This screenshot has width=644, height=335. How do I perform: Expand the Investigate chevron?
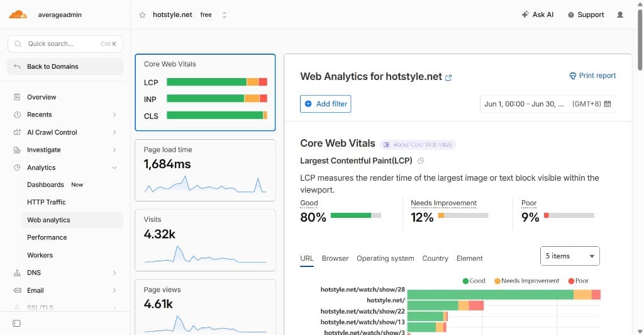pyautogui.click(x=114, y=150)
